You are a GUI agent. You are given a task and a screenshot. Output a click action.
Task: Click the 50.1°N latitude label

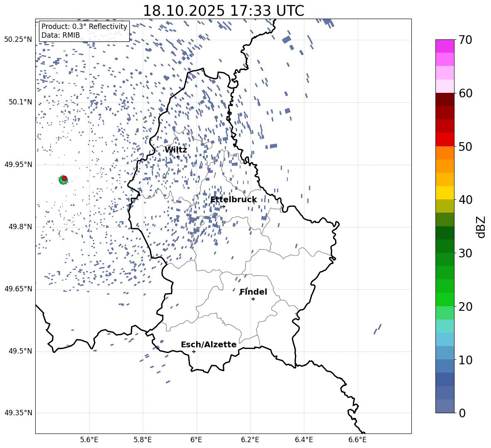click(x=20, y=102)
